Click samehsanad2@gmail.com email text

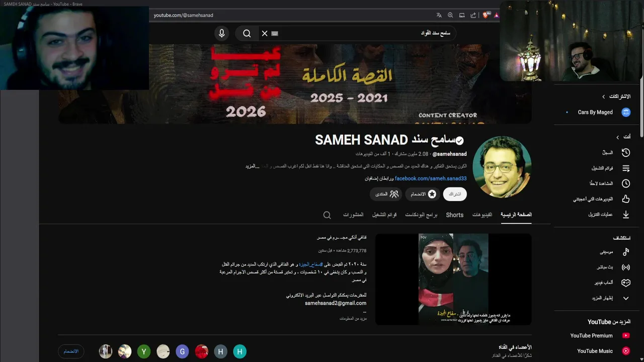click(336, 303)
